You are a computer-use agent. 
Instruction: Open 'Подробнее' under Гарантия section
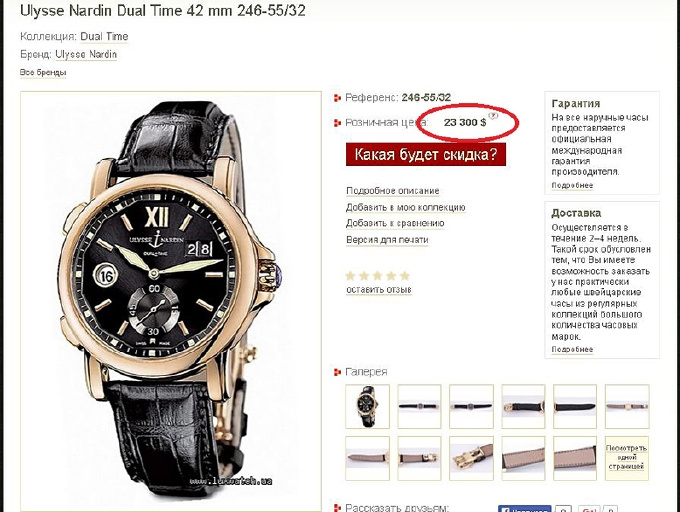point(572,185)
